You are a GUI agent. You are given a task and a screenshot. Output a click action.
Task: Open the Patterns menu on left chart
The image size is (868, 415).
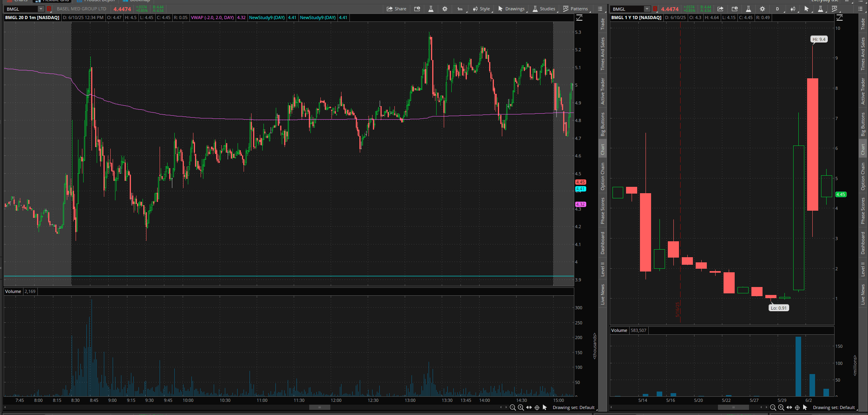pyautogui.click(x=576, y=9)
